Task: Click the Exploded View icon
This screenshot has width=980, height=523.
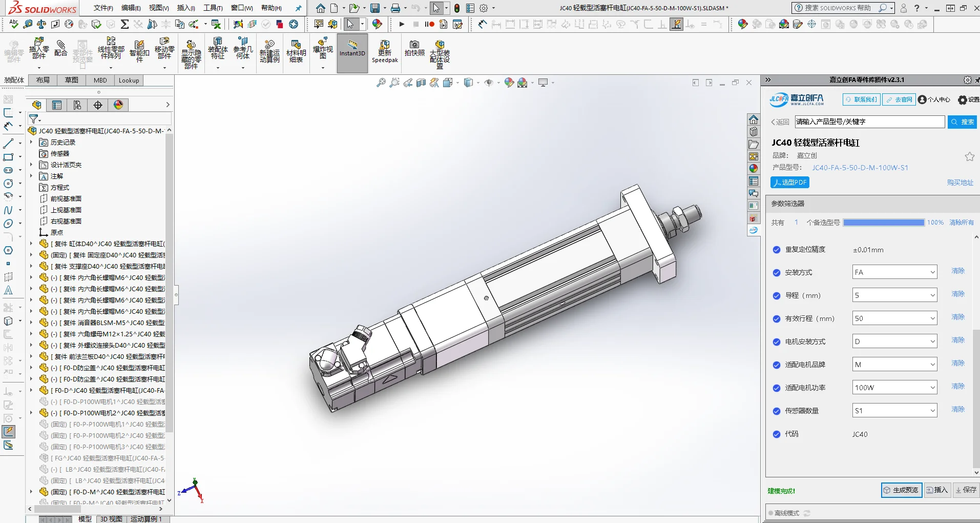Action: point(323,49)
